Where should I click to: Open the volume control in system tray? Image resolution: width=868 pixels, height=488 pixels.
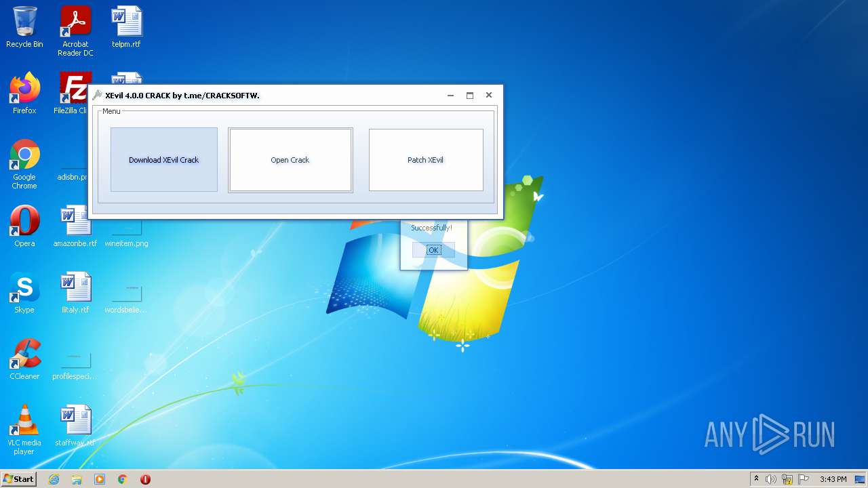click(x=771, y=479)
